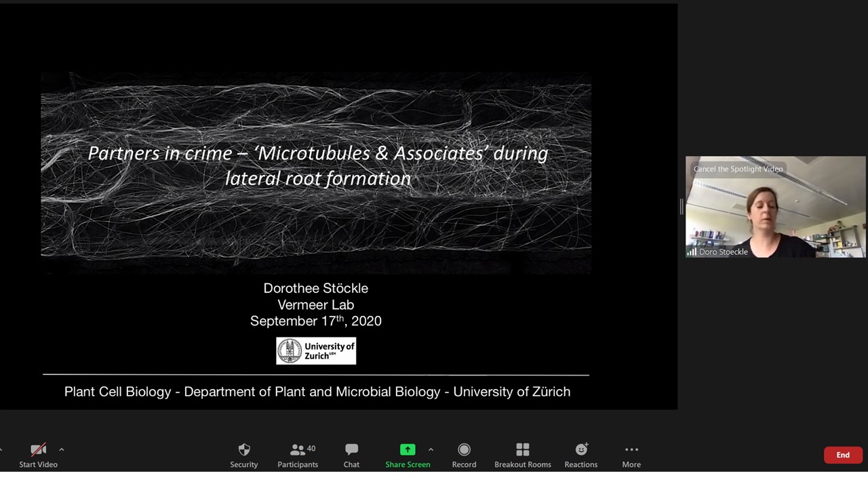Click the connection strength bars on Doro's video

pos(692,251)
